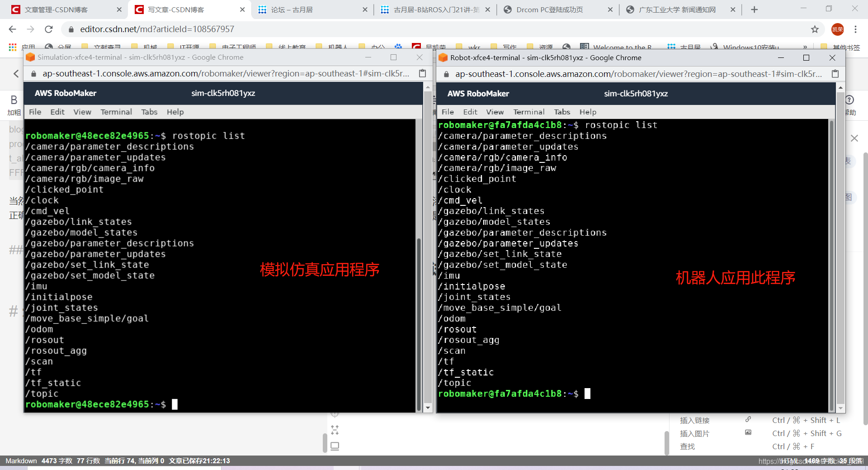Click the 插入图片 shortcut entry
This screenshot has width=868, height=470.
click(694, 433)
